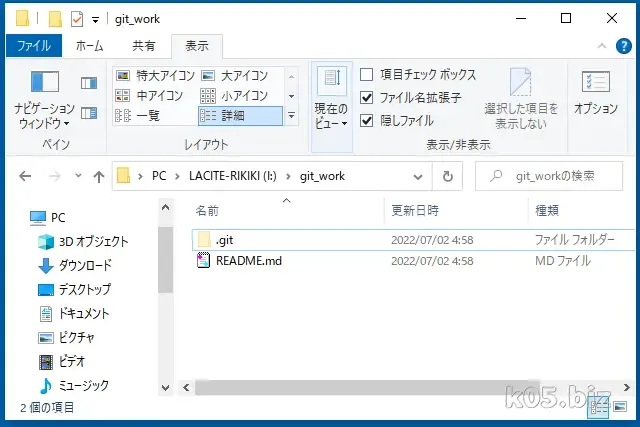Click LACITE-RIKIKI (I:) in the breadcrumb
Screen dimensions: 640x427
[233, 176]
